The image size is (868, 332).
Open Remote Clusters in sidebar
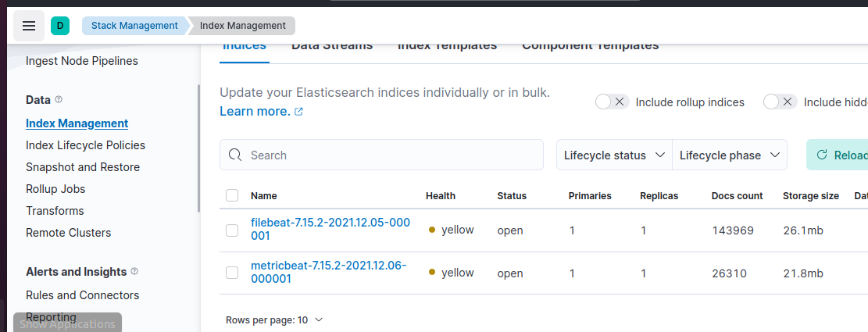pyautogui.click(x=69, y=233)
